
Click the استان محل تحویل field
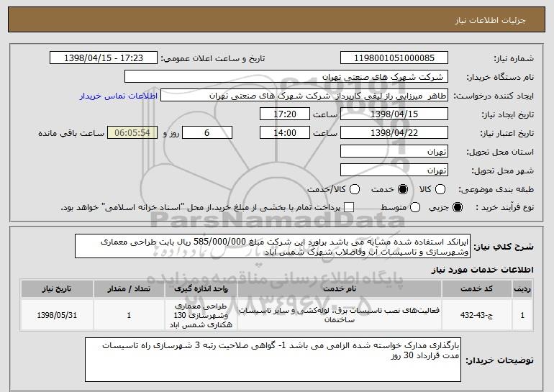coord(394,152)
